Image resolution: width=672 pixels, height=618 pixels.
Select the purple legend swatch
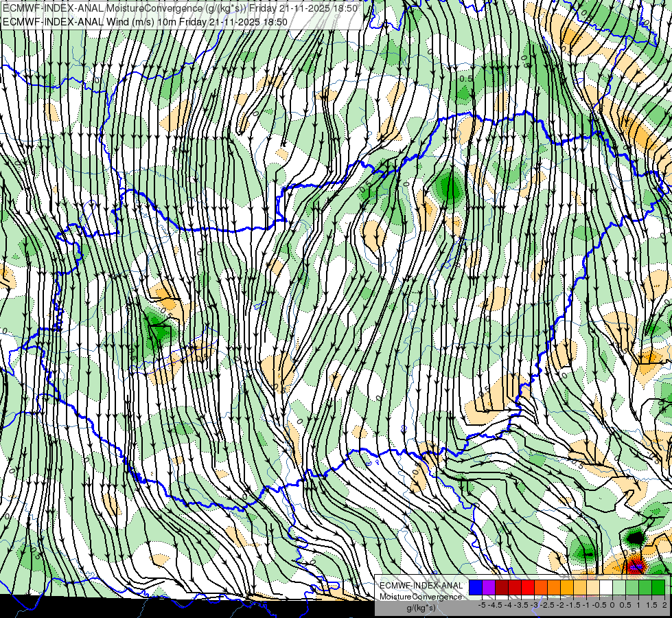[x=489, y=587]
